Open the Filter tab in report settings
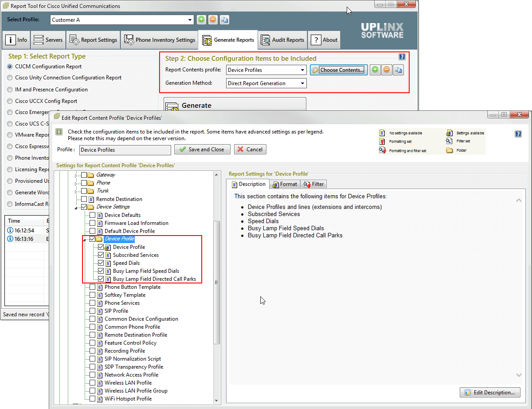Screen dimensions: 532x409 tap(314, 184)
